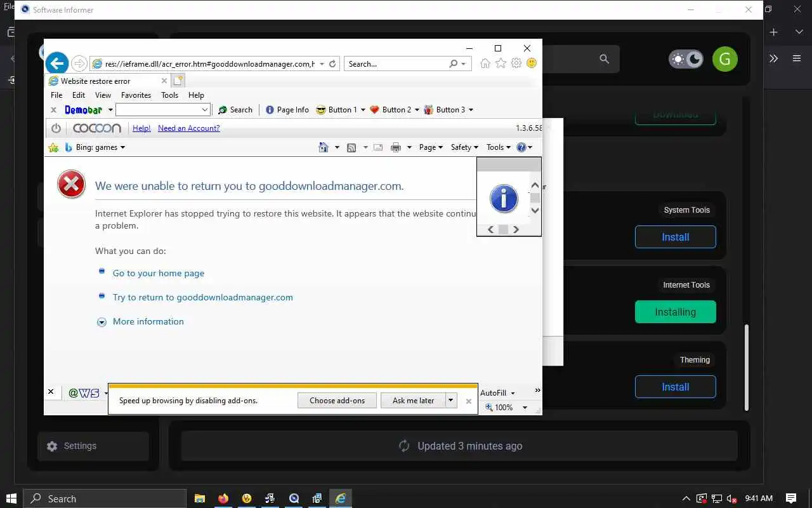The image size is (812, 508).
Task: Click the blue information icon panel
Action: pyautogui.click(x=504, y=198)
